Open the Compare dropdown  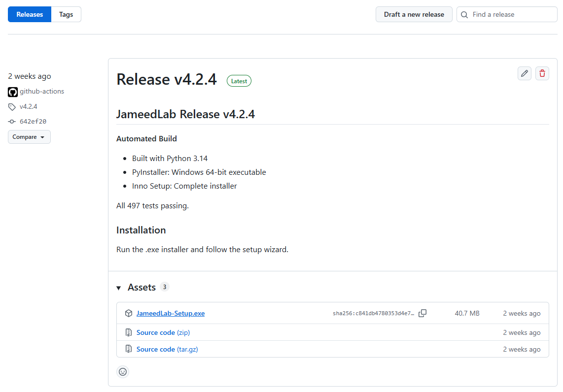tap(29, 137)
